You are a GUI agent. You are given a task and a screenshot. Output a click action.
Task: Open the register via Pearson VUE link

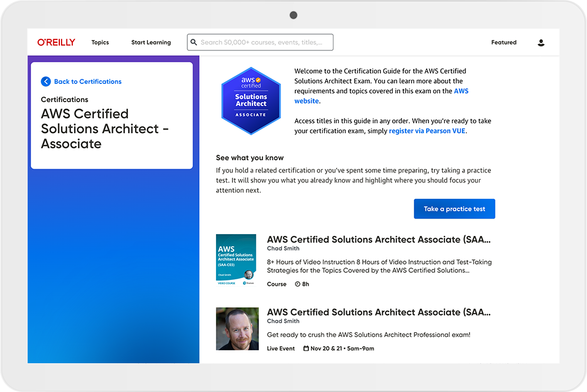[x=427, y=131]
